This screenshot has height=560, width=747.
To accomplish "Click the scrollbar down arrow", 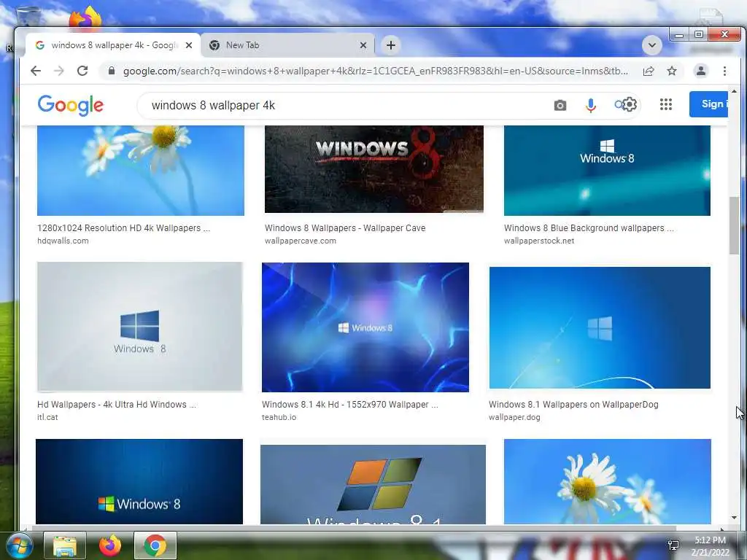I will pyautogui.click(x=734, y=518).
